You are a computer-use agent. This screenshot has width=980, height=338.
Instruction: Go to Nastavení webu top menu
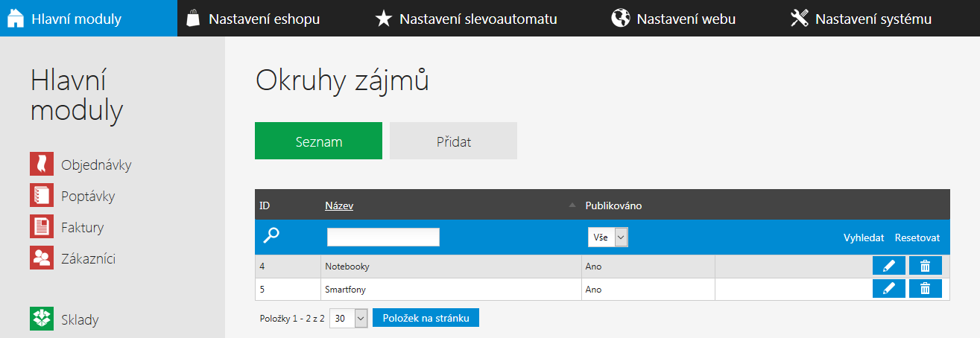click(674, 19)
